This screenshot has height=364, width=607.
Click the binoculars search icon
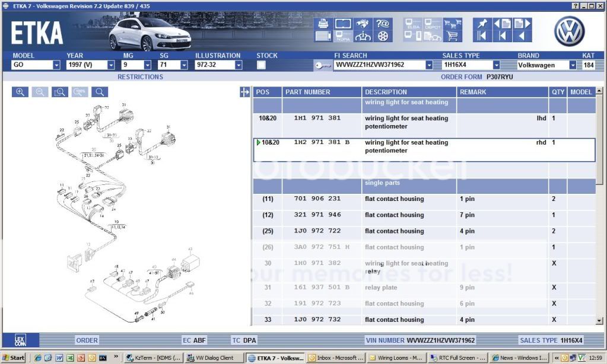click(x=363, y=24)
